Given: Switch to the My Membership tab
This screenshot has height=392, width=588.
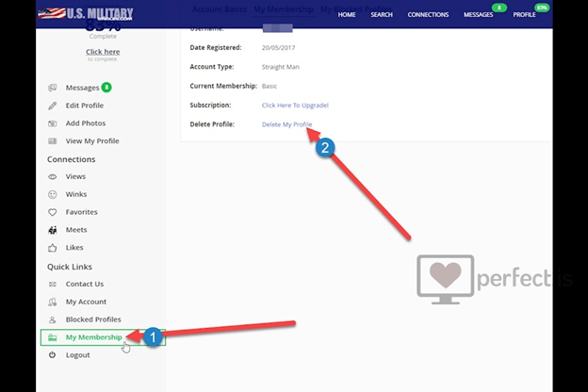Looking at the screenshot, I should [284, 9].
